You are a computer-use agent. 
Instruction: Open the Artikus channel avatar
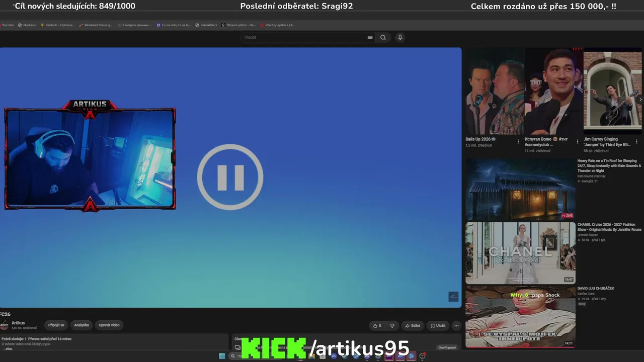point(5,325)
